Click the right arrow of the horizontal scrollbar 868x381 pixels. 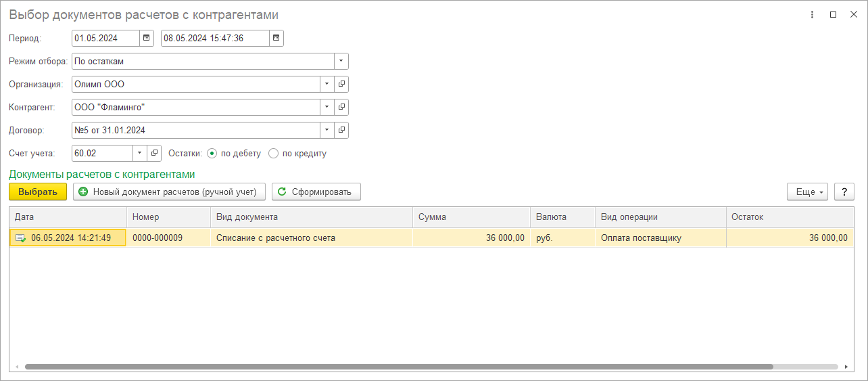click(x=846, y=367)
